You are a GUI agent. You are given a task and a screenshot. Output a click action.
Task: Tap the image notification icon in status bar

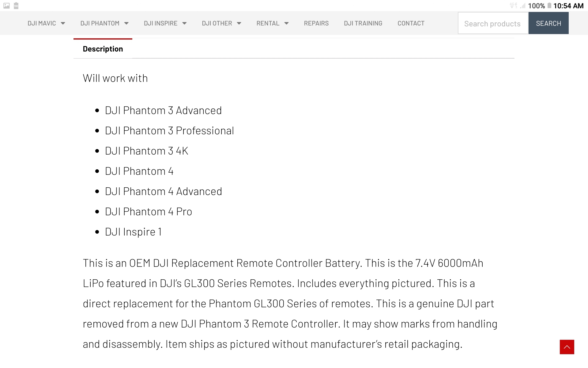pyautogui.click(x=6, y=6)
